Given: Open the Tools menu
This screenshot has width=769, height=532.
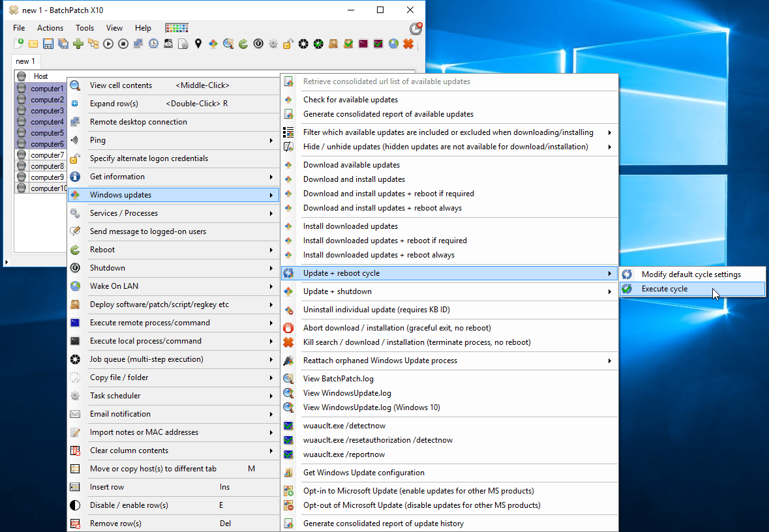Looking at the screenshot, I should [84, 28].
